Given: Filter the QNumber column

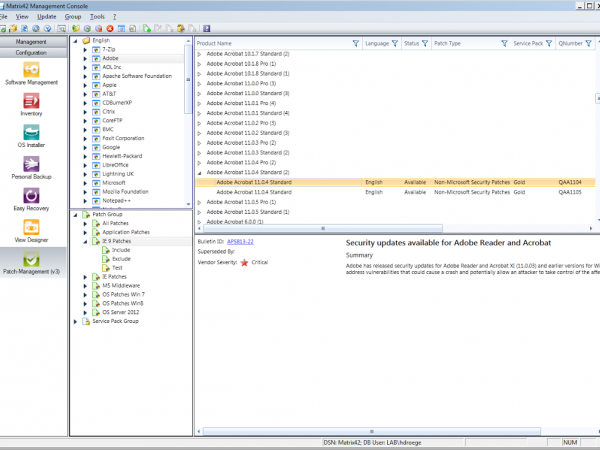Looking at the screenshot, I should tap(589, 43).
